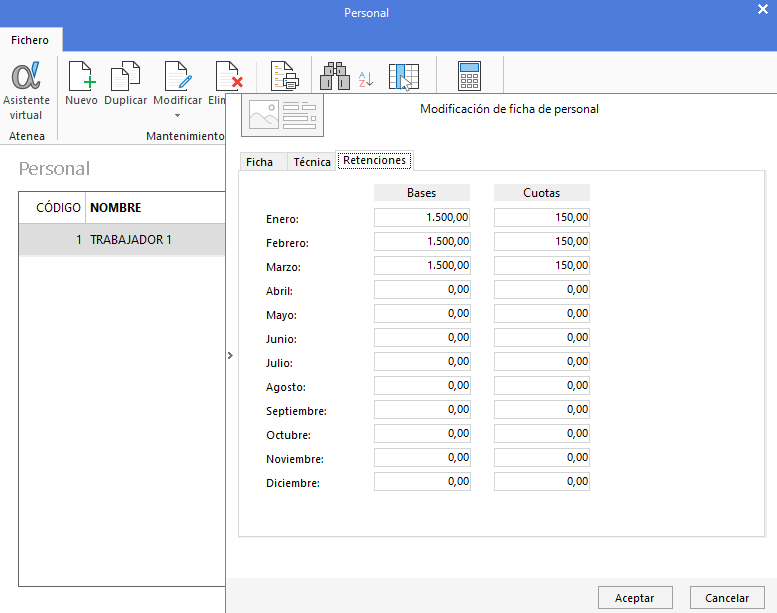
Task: Close the Personal window
Action: 763,9
